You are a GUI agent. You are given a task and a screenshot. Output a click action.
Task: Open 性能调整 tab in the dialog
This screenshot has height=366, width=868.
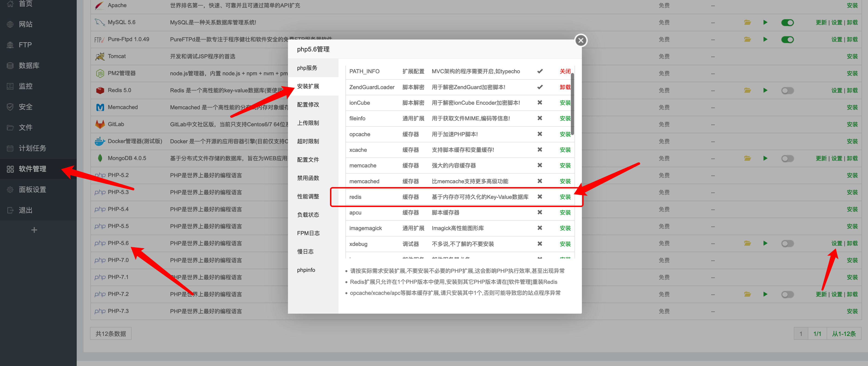[313, 197]
